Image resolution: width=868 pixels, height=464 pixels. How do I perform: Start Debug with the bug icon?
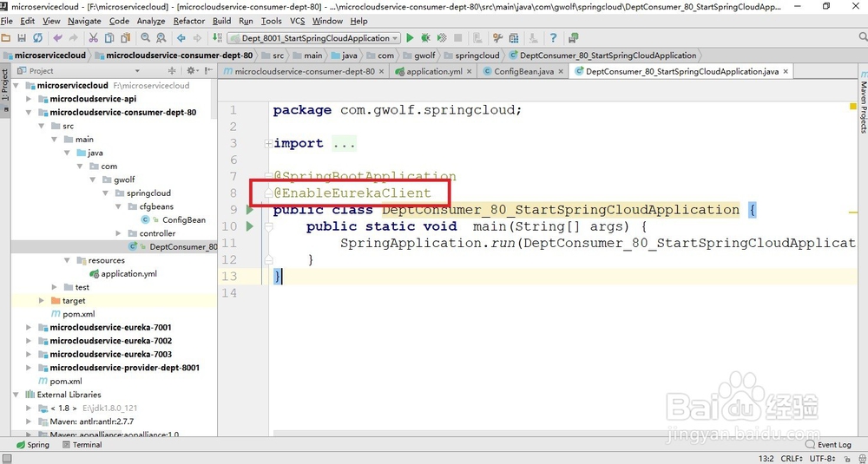tap(425, 38)
